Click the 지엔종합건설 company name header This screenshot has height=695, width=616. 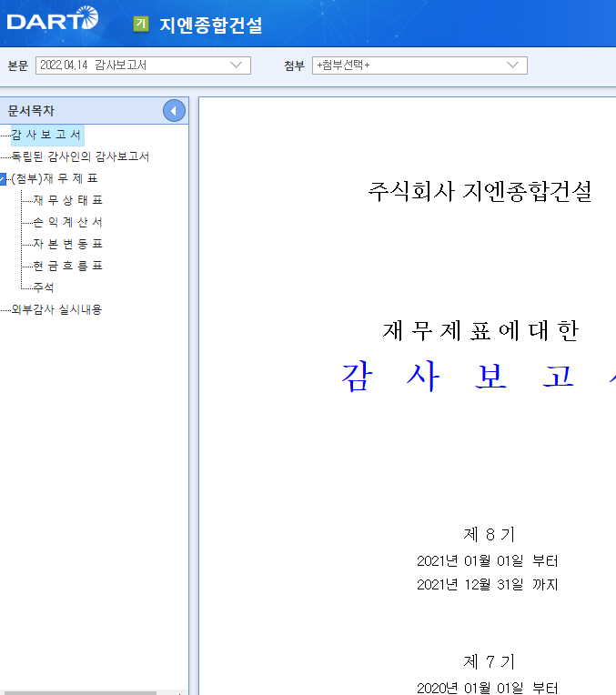[x=211, y=25]
